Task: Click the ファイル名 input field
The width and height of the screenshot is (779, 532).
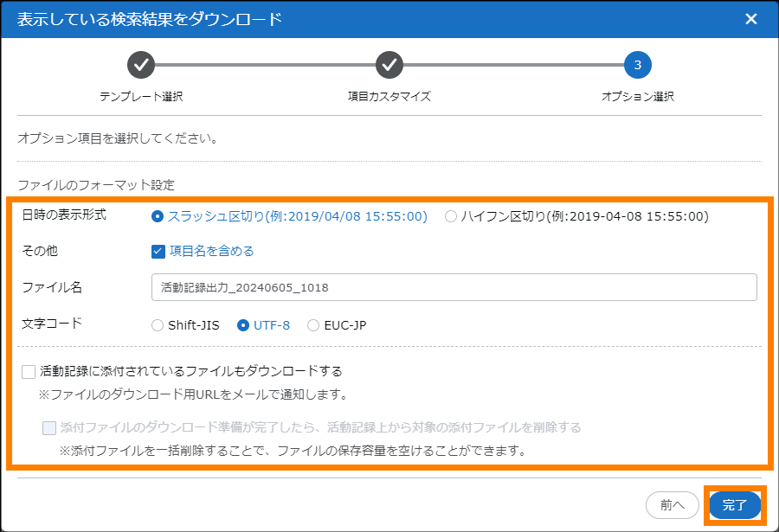Action: click(x=454, y=287)
